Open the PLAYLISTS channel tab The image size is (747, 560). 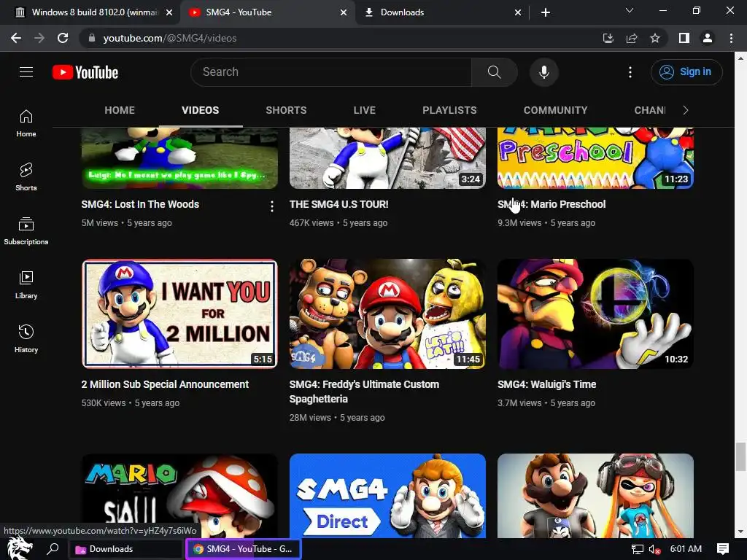449,110
